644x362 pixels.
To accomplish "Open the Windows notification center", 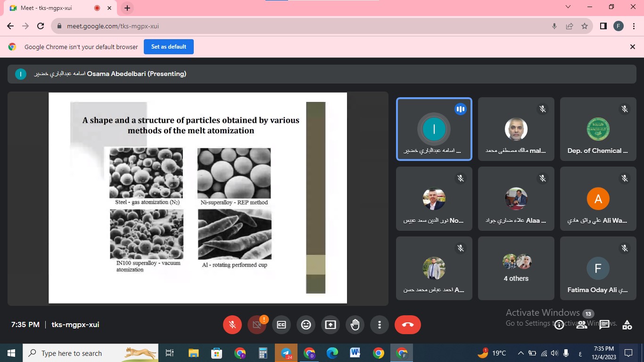I will (628, 353).
